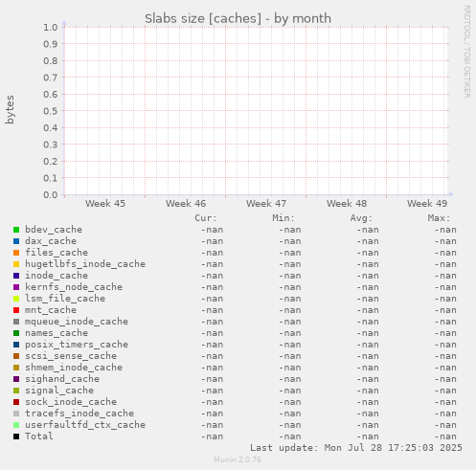
Task: Select the posix_timers_cache legend label
Action: point(77,345)
